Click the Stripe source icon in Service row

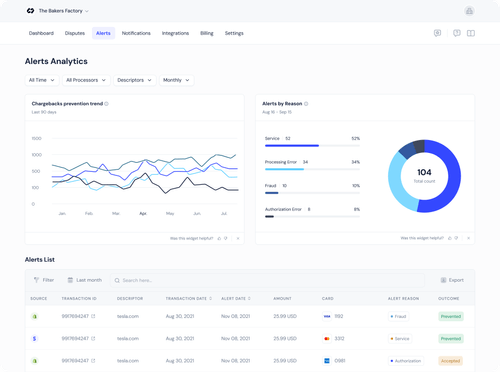click(35, 339)
